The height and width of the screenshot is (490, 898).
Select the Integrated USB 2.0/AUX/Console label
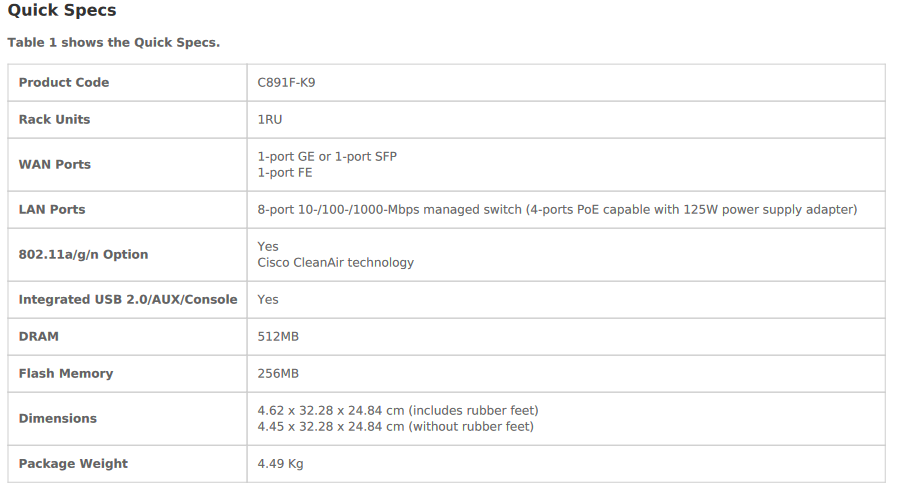[128, 299]
